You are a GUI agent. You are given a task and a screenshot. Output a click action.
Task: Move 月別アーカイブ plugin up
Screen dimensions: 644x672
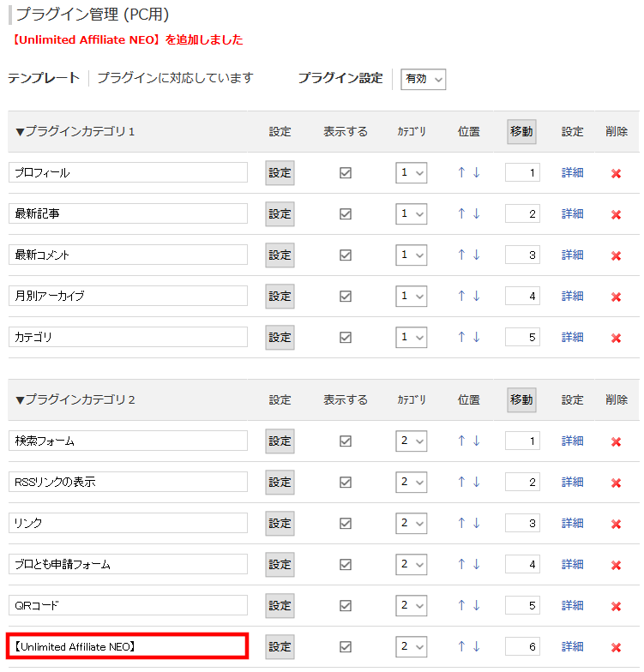pos(461,297)
